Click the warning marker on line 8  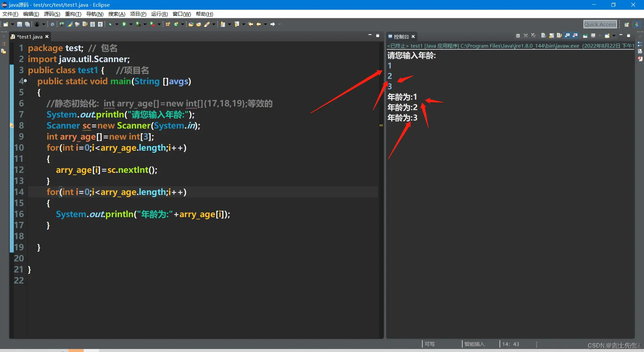tap(11, 125)
